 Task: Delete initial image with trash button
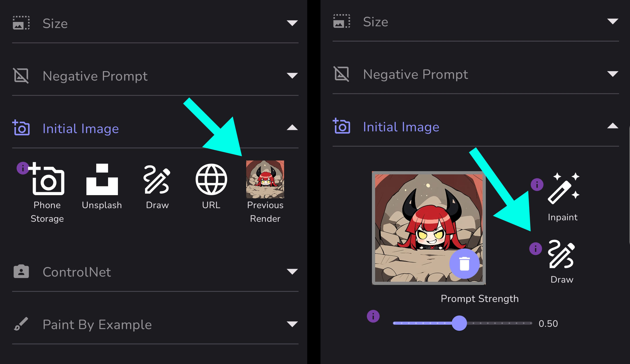[x=464, y=264]
